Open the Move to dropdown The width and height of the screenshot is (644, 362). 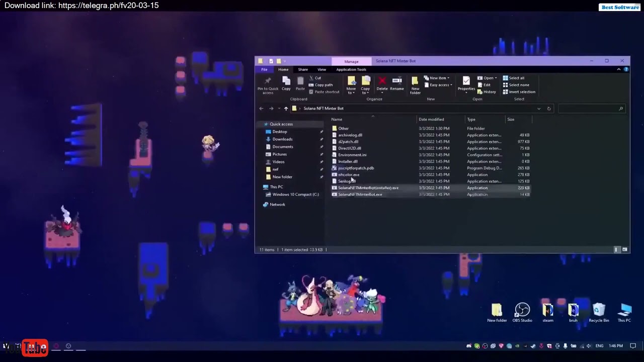pos(351,85)
